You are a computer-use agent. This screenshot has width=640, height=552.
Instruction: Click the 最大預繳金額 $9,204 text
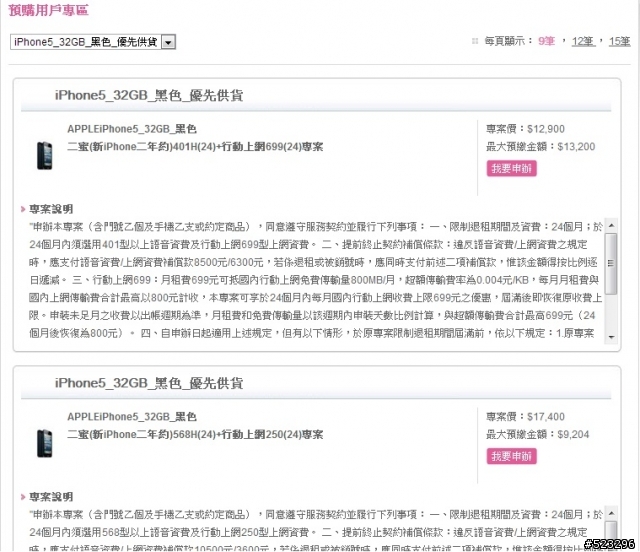[x=538, y=434]
